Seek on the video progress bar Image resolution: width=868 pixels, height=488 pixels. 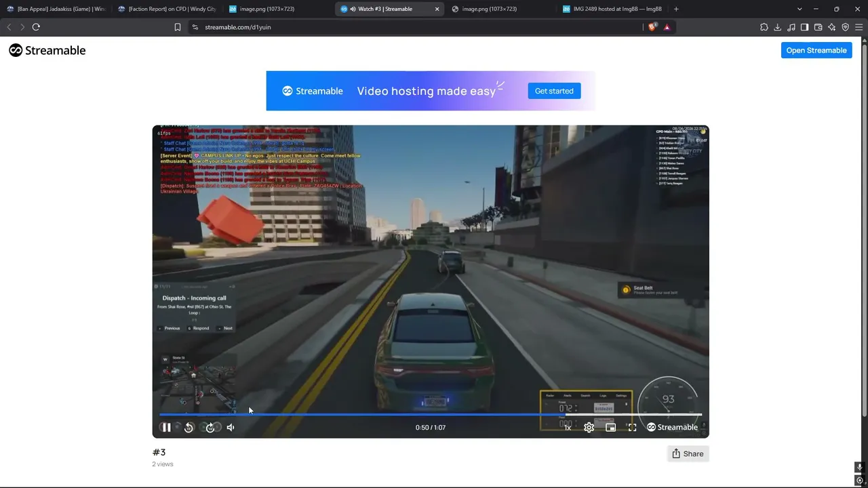point(431,414)
